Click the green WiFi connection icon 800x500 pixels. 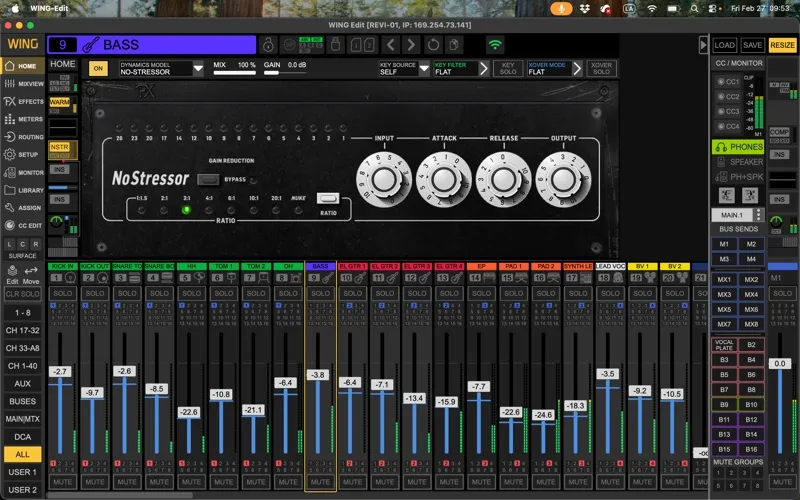point(494,45)
